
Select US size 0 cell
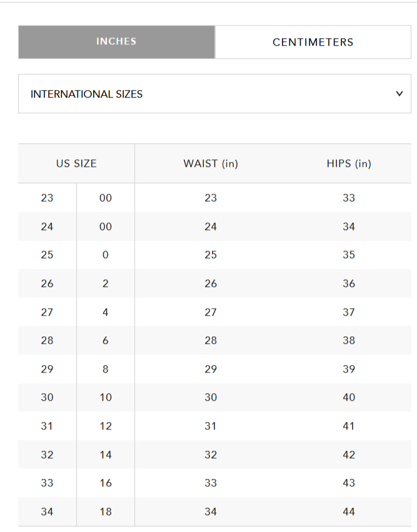(x=105, y=254)
